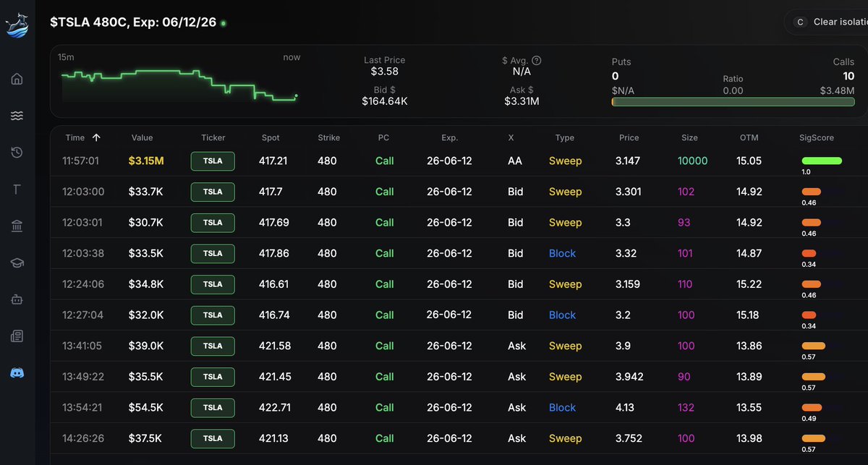Open the history clock icon in sidebar
The height and width of the screenshot is (465, 868).
tap(17, 153)
